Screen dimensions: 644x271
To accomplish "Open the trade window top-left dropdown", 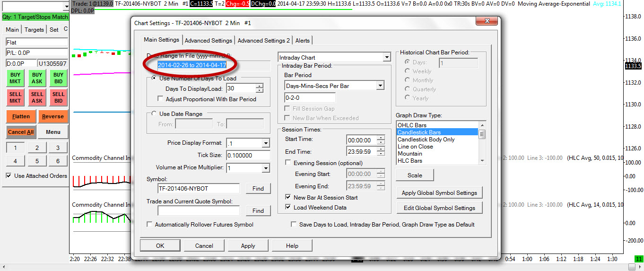I will point(65,7).
